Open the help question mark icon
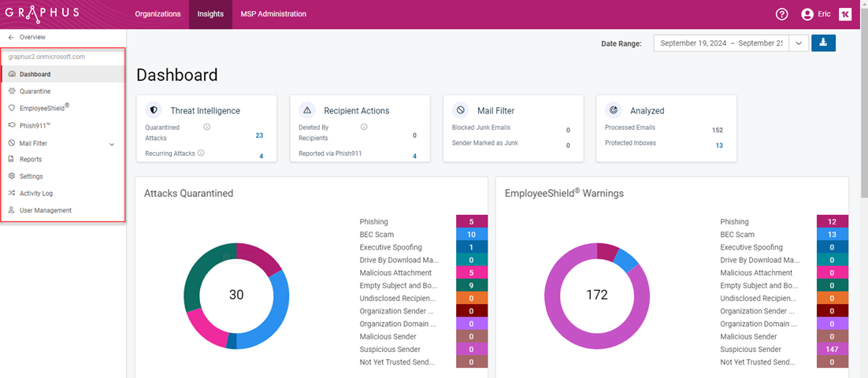Screen dimensions: 868x378 [781, 15]
